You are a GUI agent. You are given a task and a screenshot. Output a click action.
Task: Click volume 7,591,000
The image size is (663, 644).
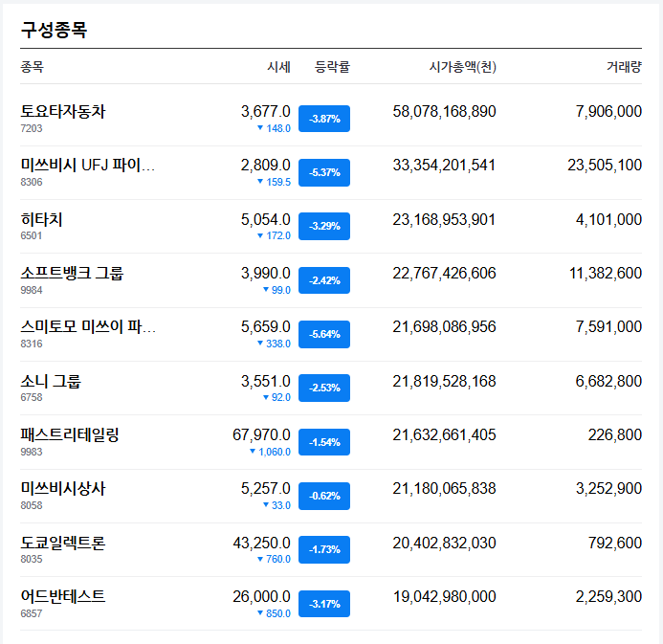(x=608, y=327)
